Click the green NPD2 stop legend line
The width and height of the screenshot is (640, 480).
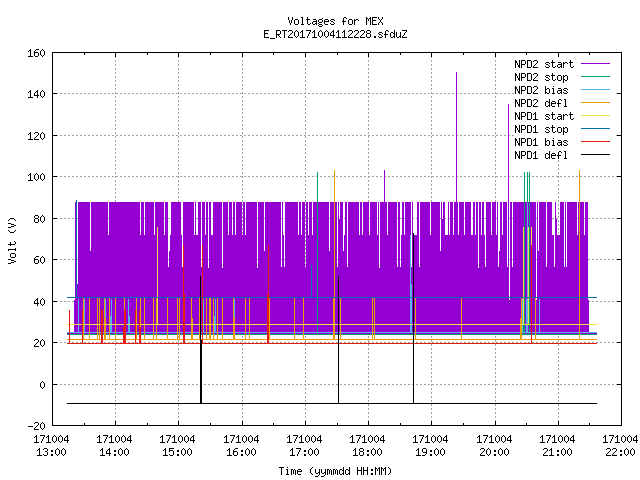pos(596,77)
